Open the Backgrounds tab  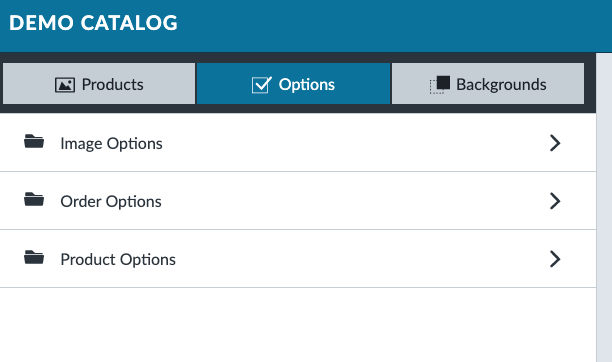(488, 84)
